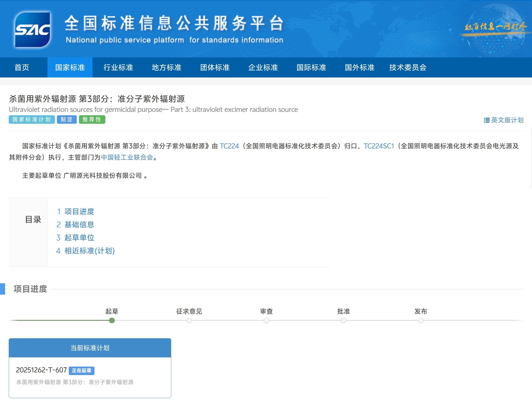Select the 国家标准 navigation tab
Image resolution: width=532 pixels, height=415 pixels.
[x=70, y=68]
